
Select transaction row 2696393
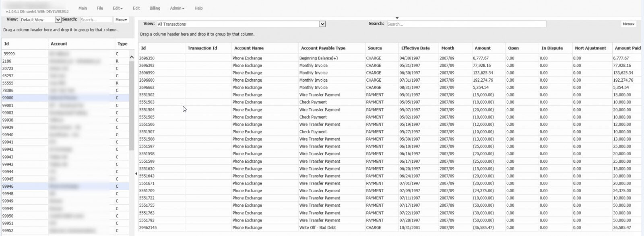click(x=390, y=66)
